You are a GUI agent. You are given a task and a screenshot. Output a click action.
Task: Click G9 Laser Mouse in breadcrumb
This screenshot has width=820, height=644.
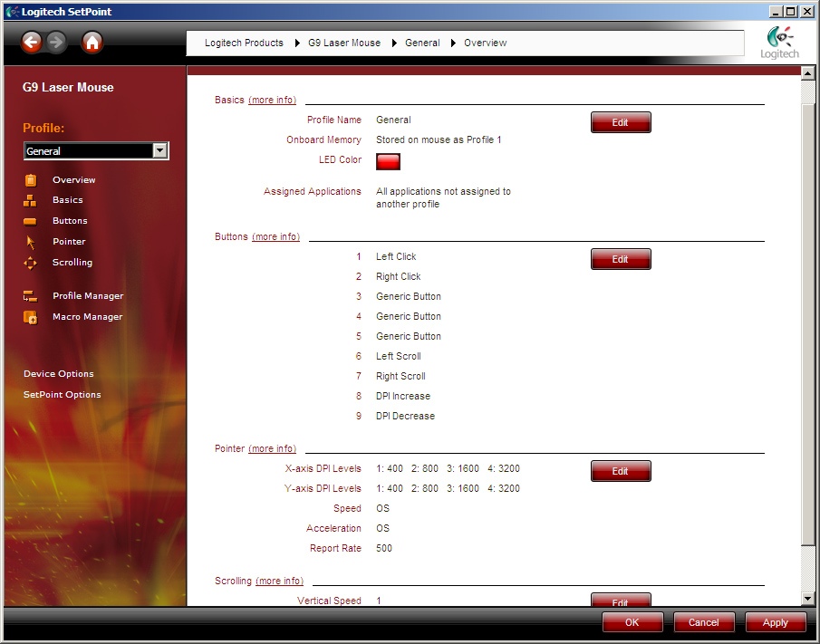344,43
